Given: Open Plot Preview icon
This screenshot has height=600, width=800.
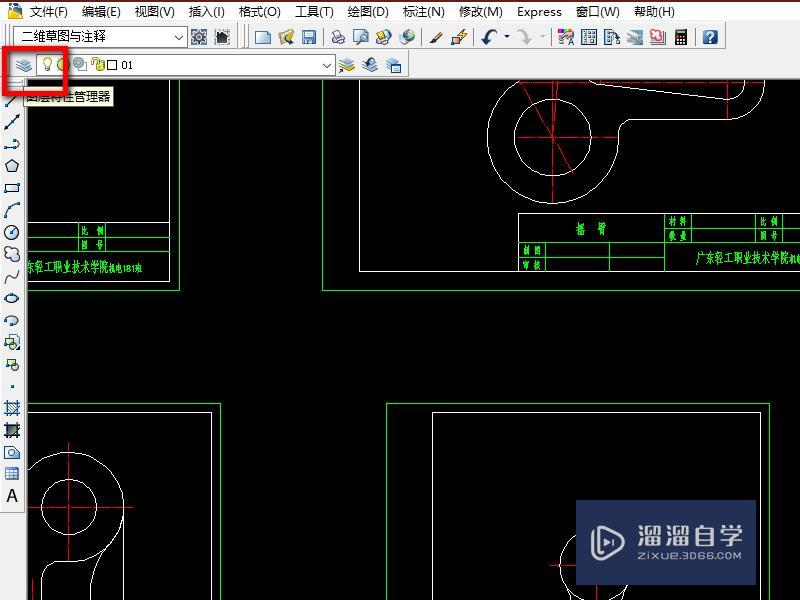Looking at the screenshot, I should (361, 37).
